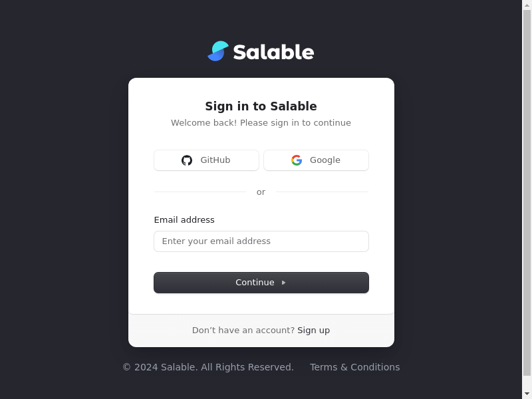
Task: Open the Terms & Conditions link
Action: click(x=354, y=367)
